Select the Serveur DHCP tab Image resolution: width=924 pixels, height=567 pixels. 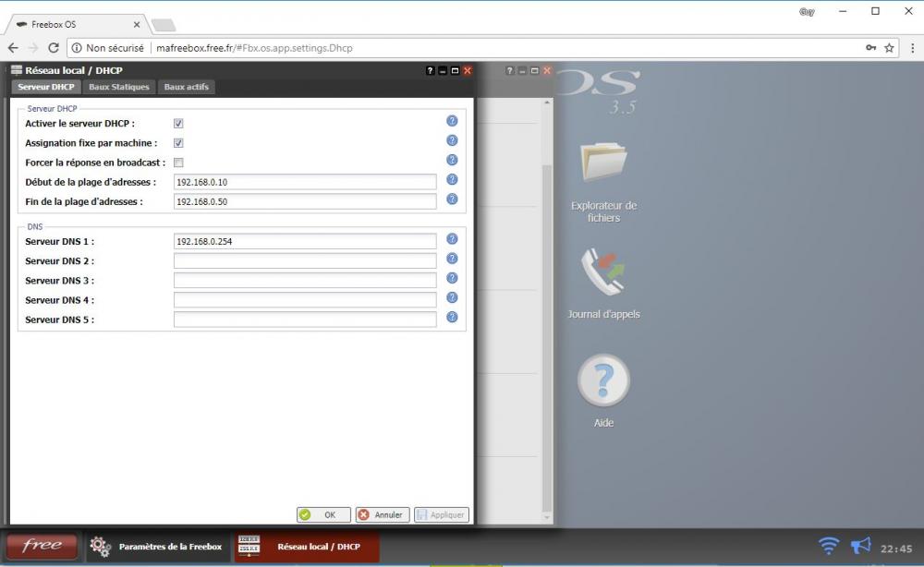46,87
